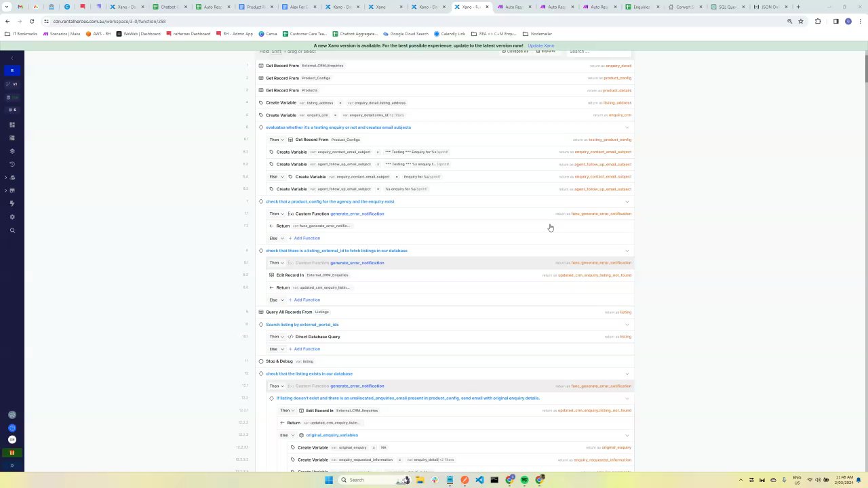
Task: Collapse 'check that a product_config for the agency' block
Action: (627, 201)
